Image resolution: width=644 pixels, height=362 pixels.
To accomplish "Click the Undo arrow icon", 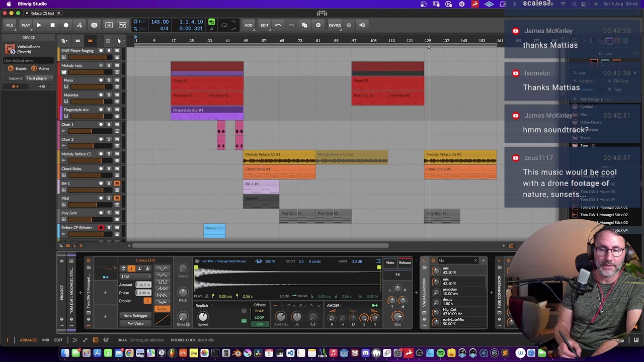I will [x=278, y=25].
